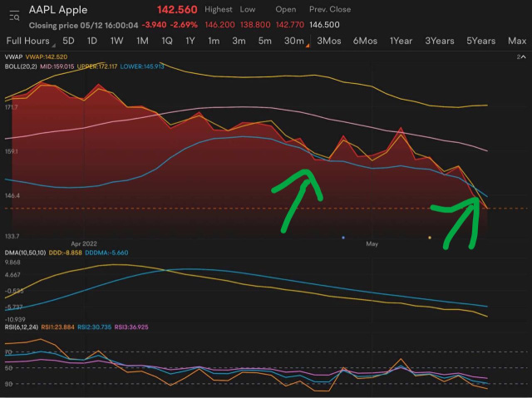532x398 pixels.
Task: Click the VWAP indicator label
Action: [13, 57]
